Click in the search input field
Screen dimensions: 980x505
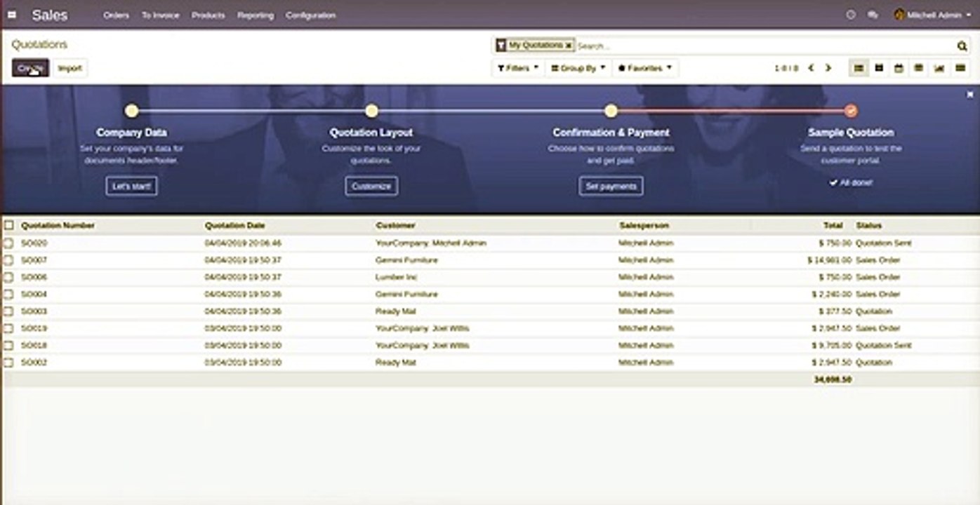765,46
